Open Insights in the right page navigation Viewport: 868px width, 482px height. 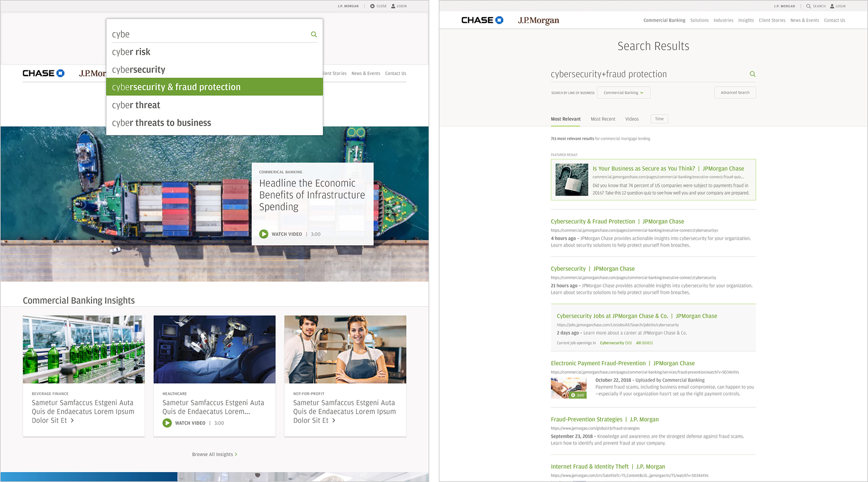coord(746,20)
